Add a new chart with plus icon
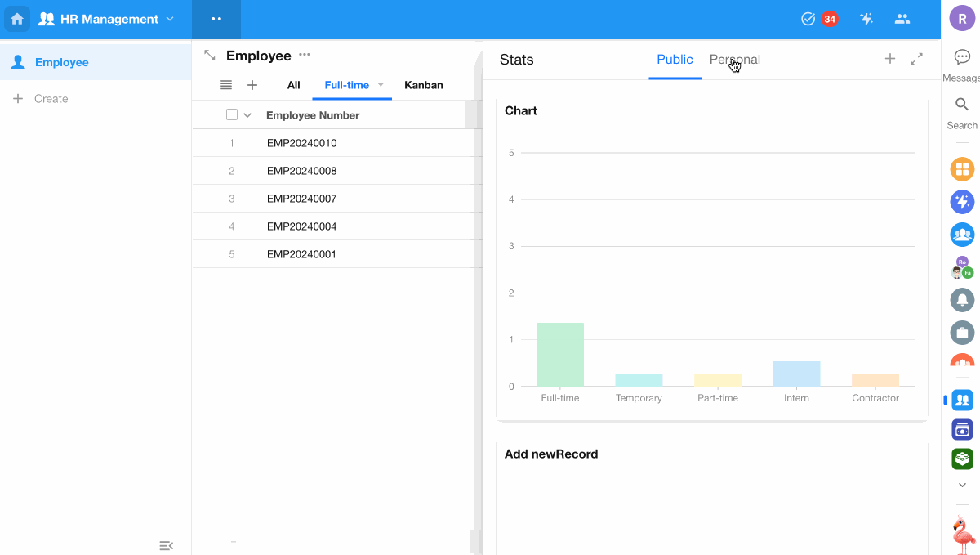 tap(890, 59)
